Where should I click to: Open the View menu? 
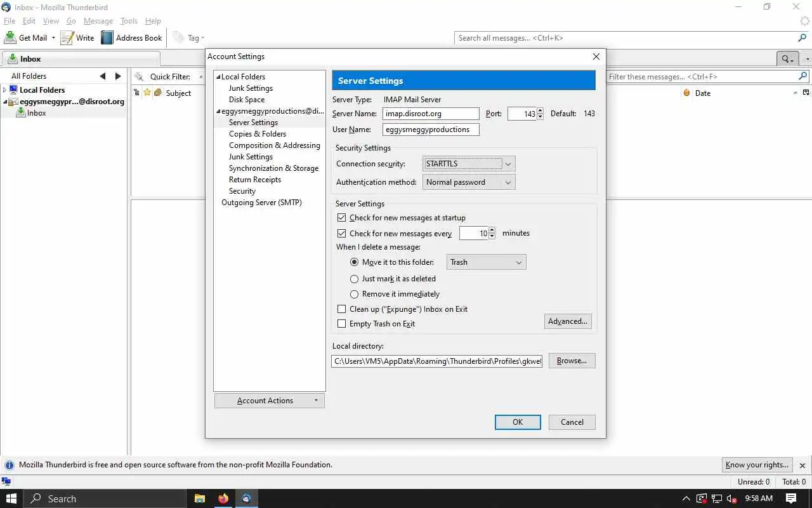51,21
